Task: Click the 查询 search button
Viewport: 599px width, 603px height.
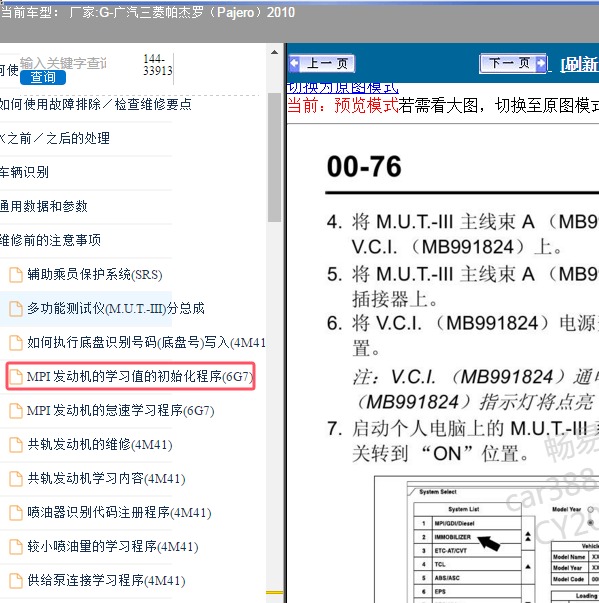Action: tap(43, 77)
